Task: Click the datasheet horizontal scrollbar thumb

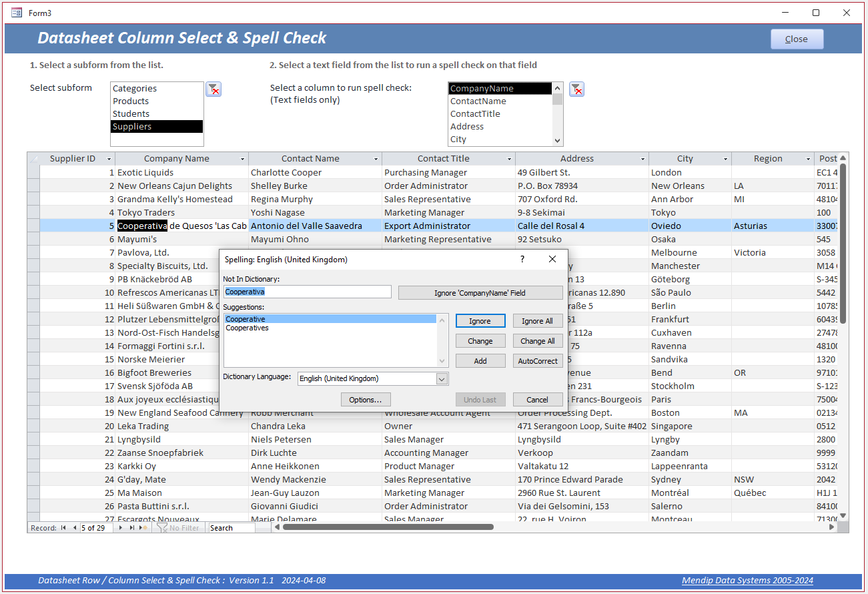Action: click(x=388, y=527)
